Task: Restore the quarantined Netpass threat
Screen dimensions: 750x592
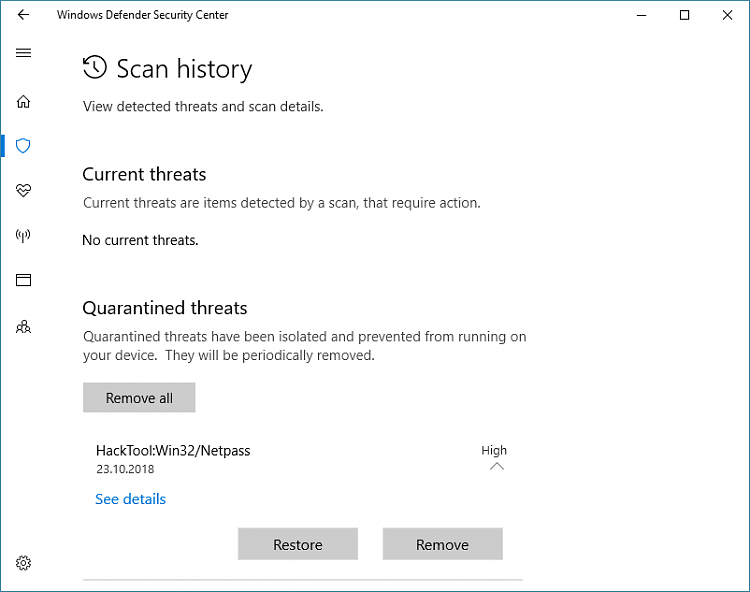Action: [x=298, y=544]
